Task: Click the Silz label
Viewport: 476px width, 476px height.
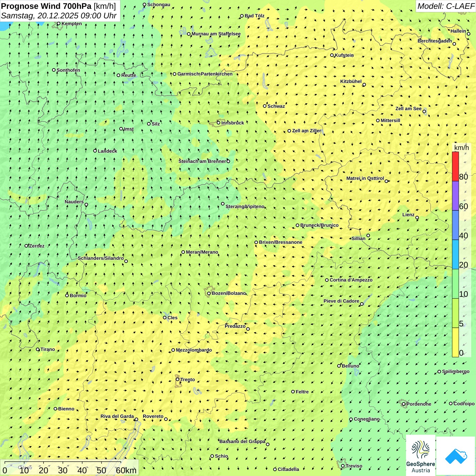Action: (156, 124)
